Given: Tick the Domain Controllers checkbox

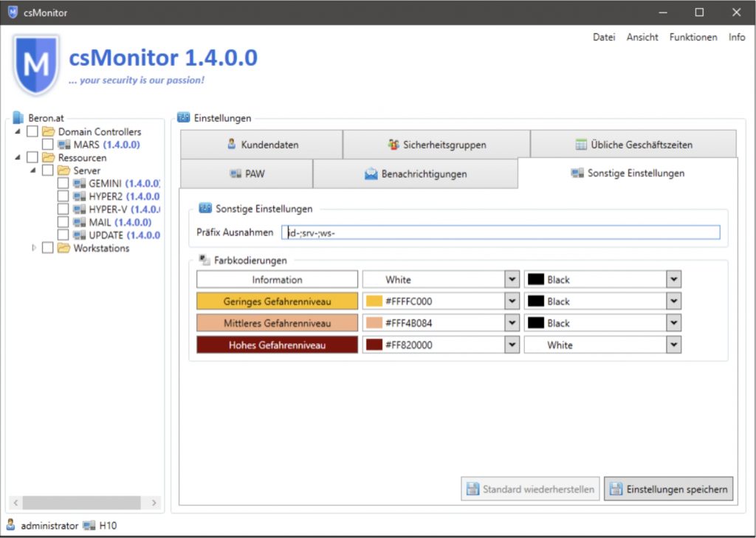Looking at the screenshot, I should pos(32,131).
